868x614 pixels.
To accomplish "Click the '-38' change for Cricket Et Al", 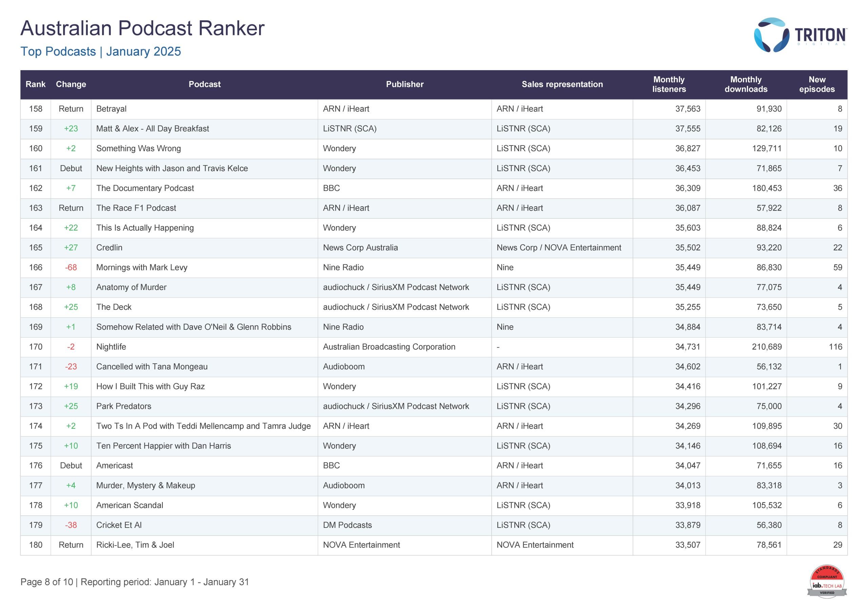I will [x=71, y=525].
